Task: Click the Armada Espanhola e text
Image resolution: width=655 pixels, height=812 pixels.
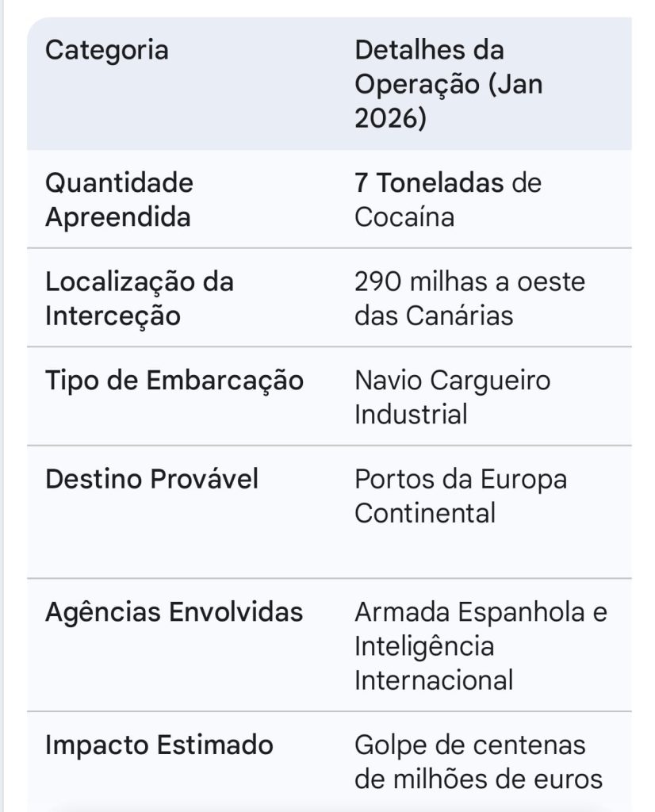Action: click(481, 612)
